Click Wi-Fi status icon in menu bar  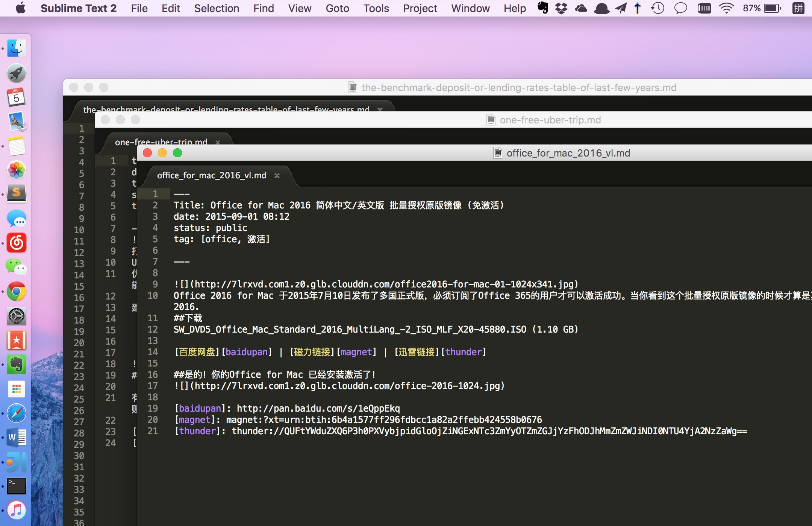click(x=726, y=8)
